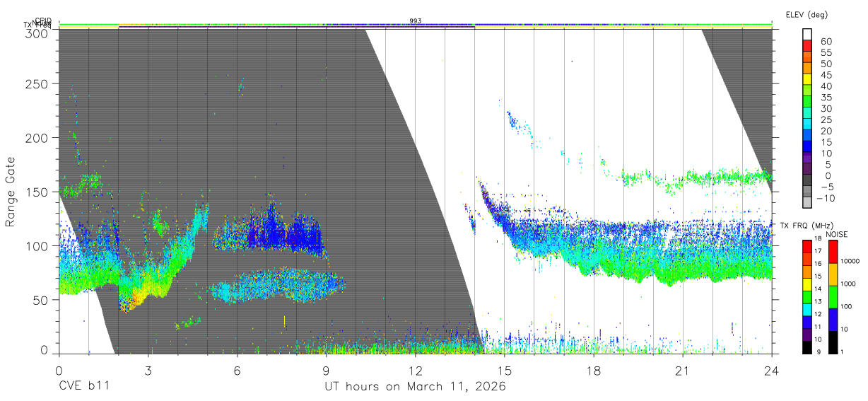Screen dimensions: 868x401
Task: Click the Range Gate y-axis label
Action: tap(11, 191)
